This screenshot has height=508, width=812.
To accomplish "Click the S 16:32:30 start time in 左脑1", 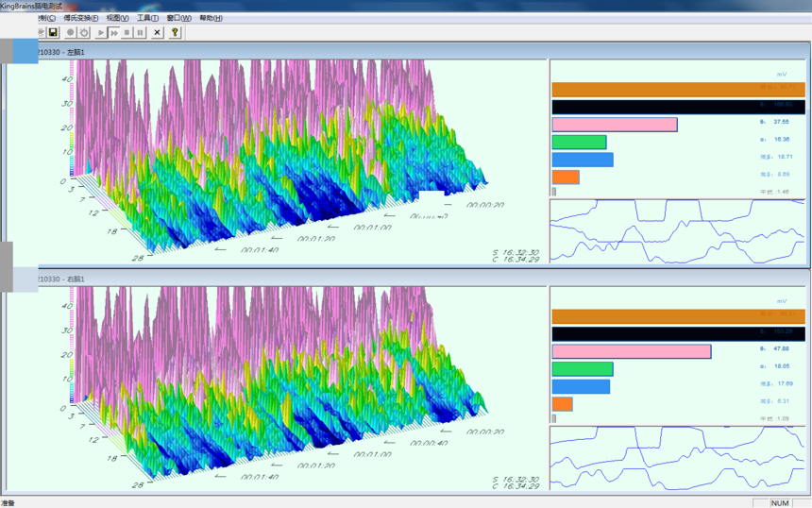I will 516,253.
